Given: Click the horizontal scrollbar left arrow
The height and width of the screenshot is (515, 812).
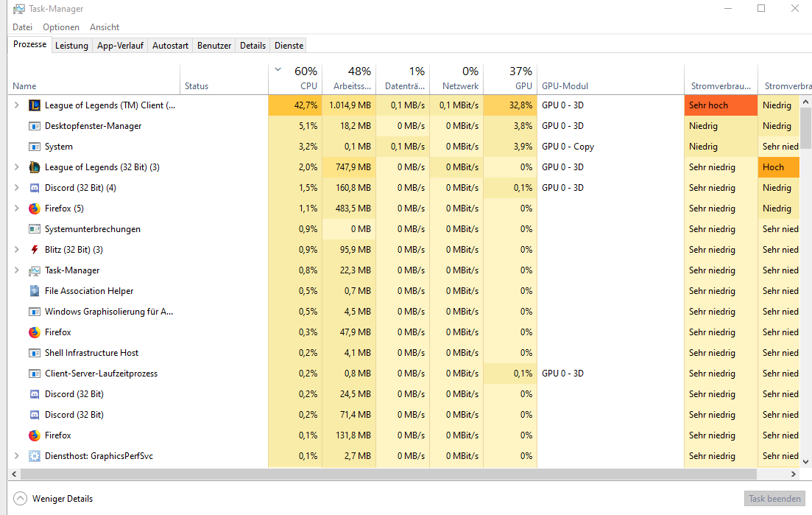Looking at the screenshot, I should click(x=14, y=474).
